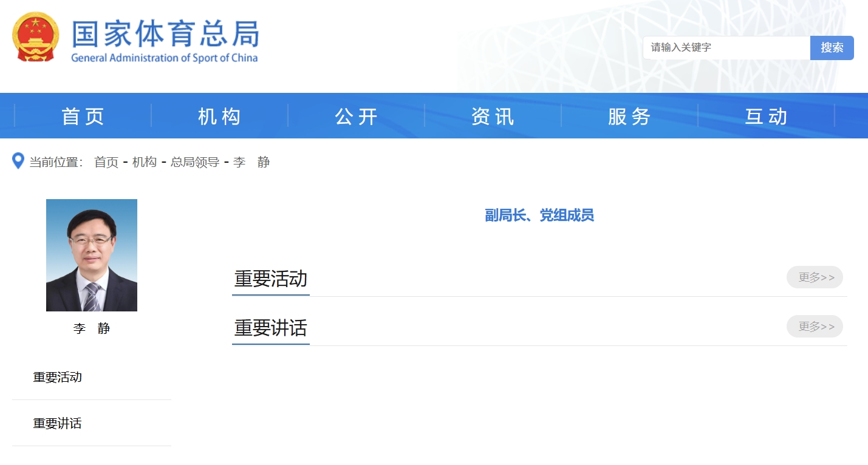Go to 总局领导 in the breadcrumb

tap(195, 162)
